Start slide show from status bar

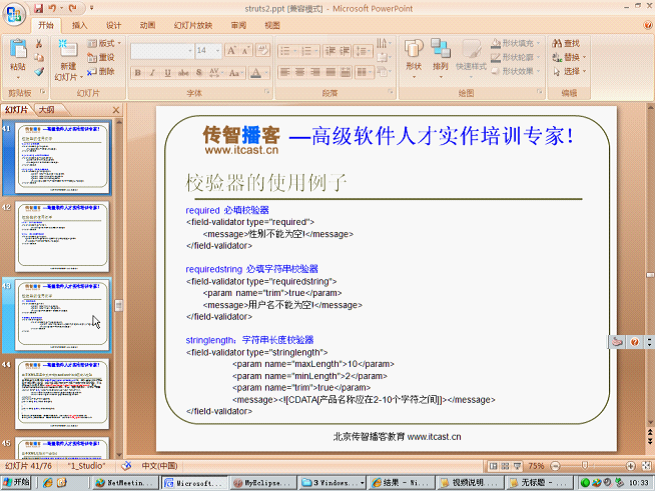coord(517,466)
